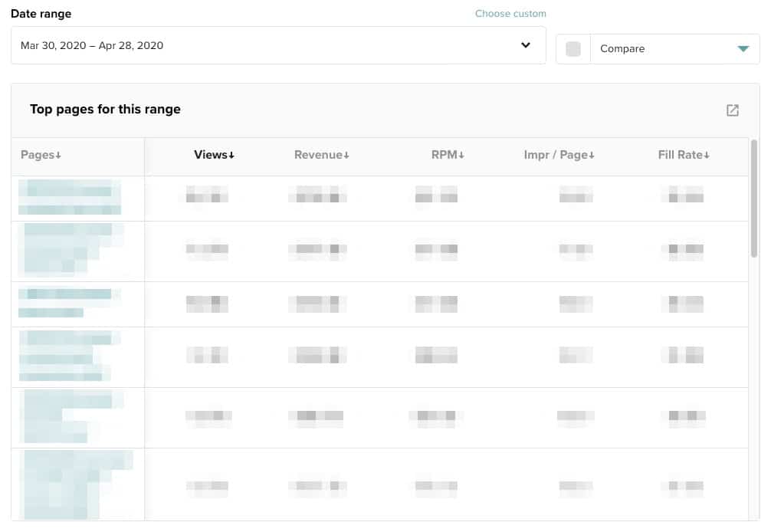771x532 pixels.
Task: Click the RPM header label
Action: tap(445, 154)
